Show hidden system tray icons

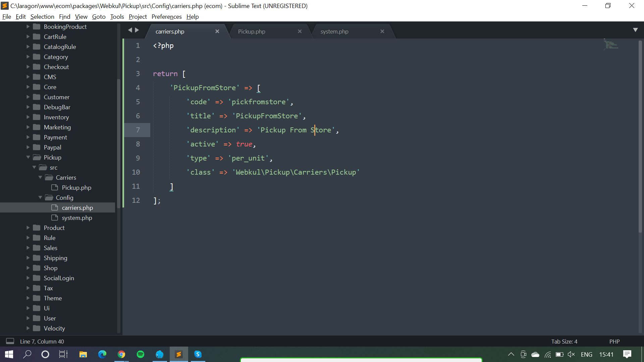pos(511,354)
